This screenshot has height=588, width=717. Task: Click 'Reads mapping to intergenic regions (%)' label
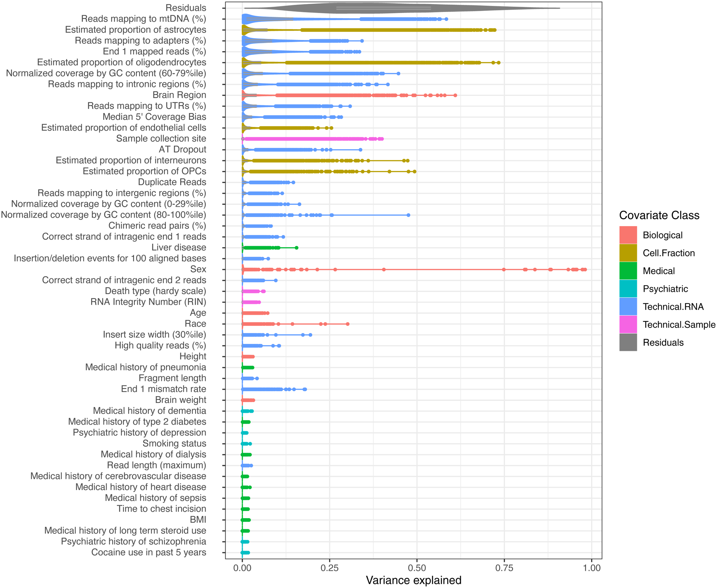pos(122,193)
